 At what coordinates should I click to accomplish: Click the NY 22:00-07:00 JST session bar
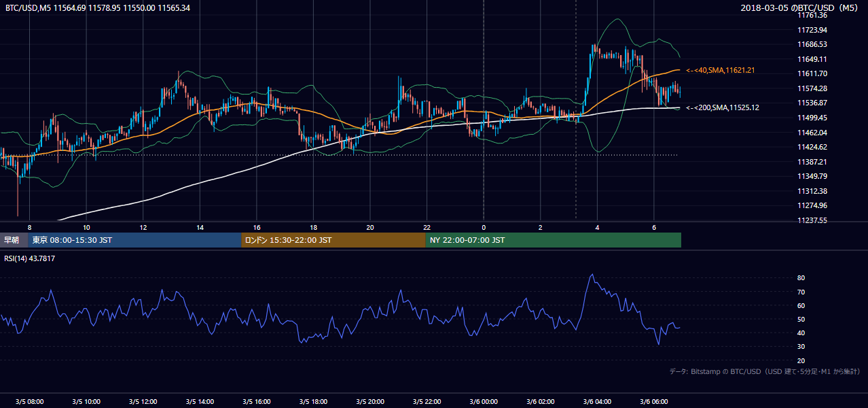click(554, 240)
